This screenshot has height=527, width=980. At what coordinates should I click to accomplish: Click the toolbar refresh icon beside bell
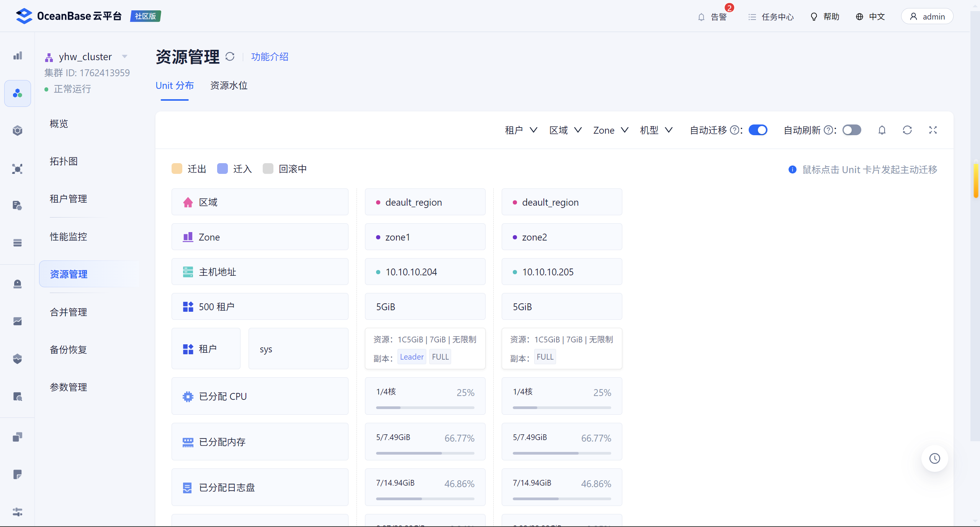click(907, 130)
